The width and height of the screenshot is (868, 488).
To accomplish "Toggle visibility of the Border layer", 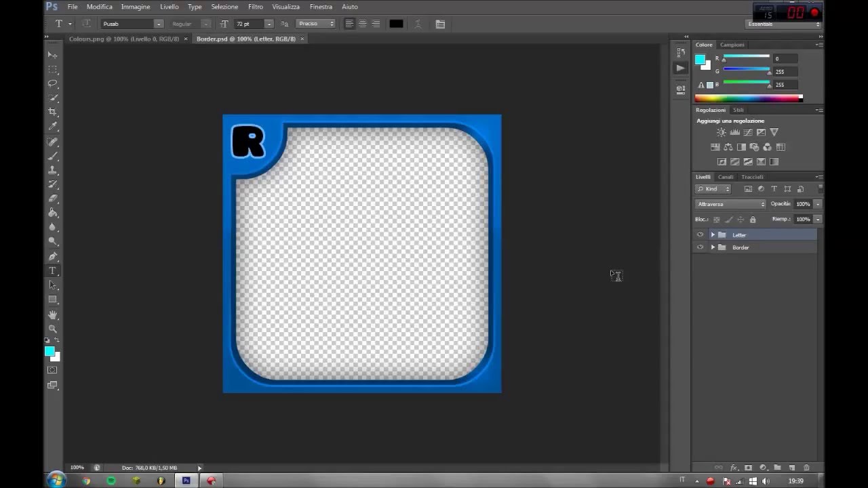I will pos(700,247).
